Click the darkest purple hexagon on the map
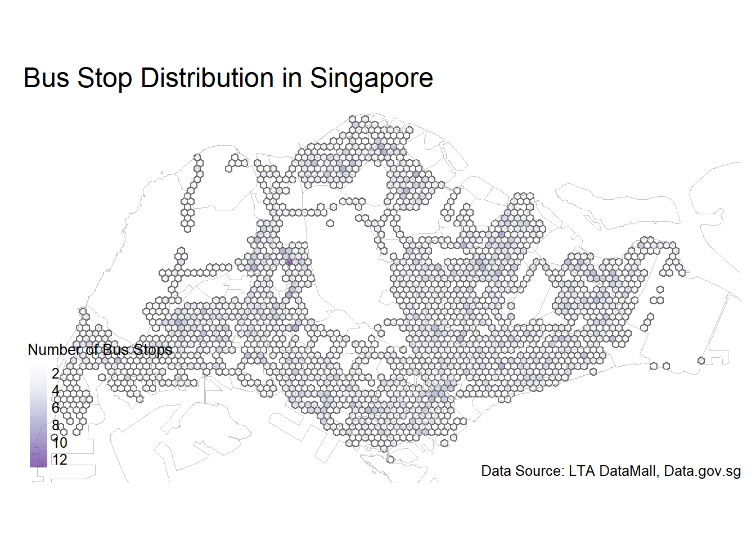 tap(289, 262)
